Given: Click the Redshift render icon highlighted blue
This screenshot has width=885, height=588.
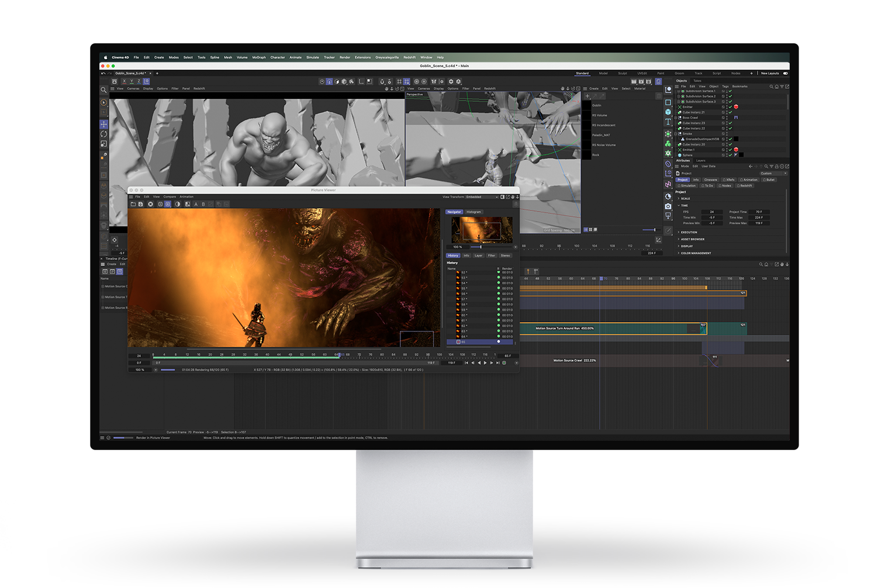Looking at the screenshot, I should tap(659, 81).
